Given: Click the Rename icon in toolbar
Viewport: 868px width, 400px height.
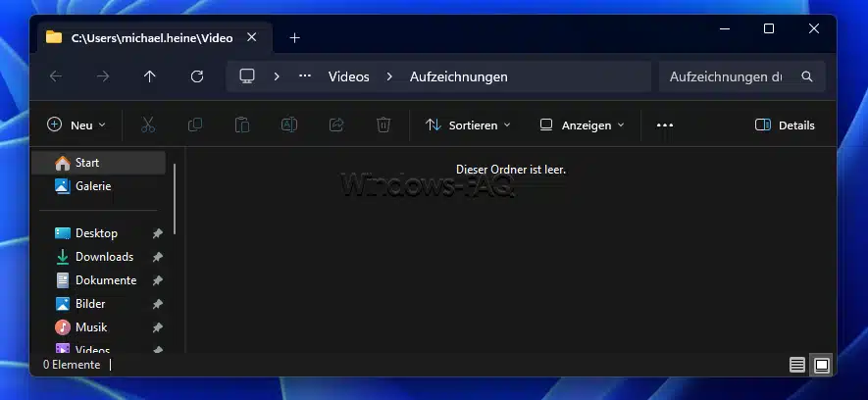Looking at the screenshot, I should coord(289,125).
